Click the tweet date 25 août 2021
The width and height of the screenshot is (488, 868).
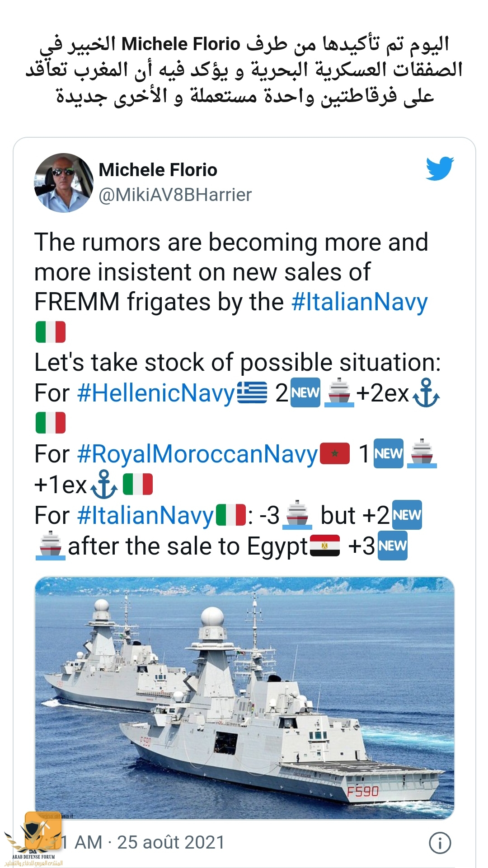171,843
